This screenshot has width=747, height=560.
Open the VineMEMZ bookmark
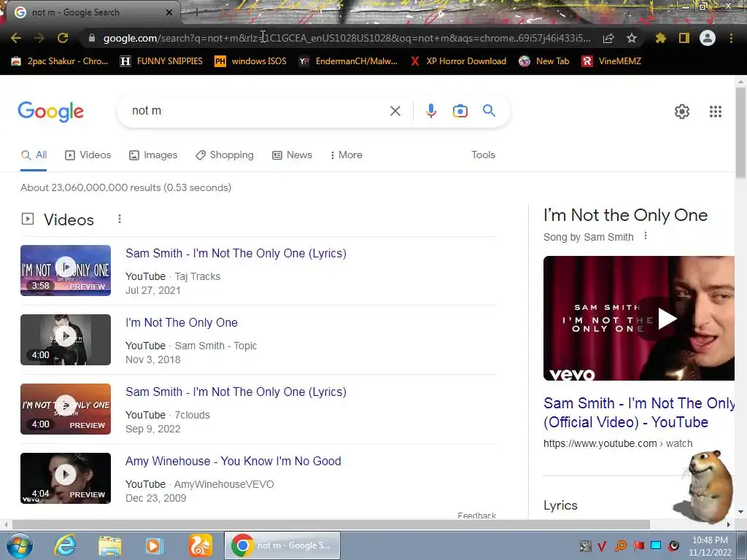(612, 61)
